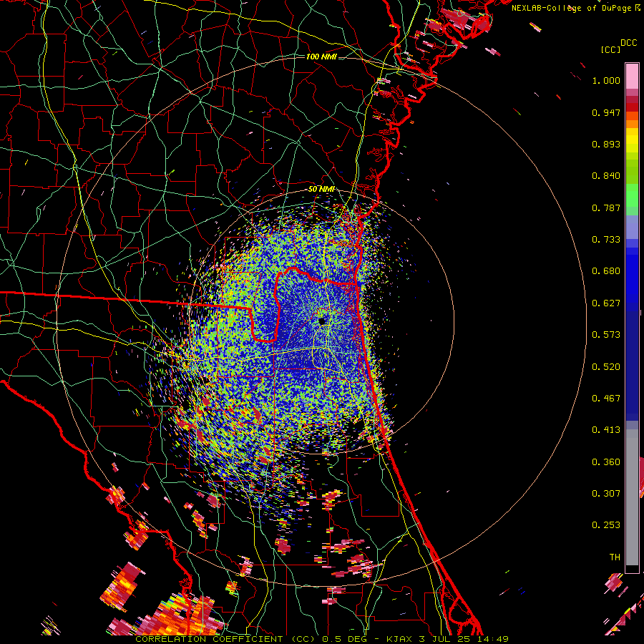Click the 0.787 color scale value

[x=606, y=208]
